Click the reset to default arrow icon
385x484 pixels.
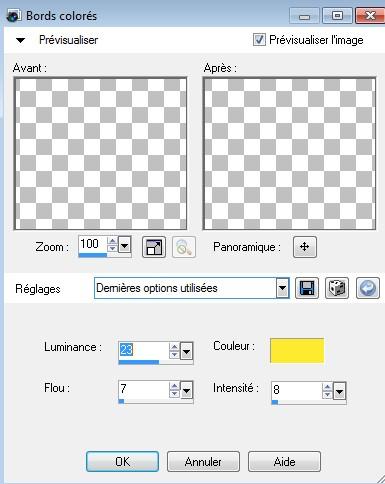[368, 288]
